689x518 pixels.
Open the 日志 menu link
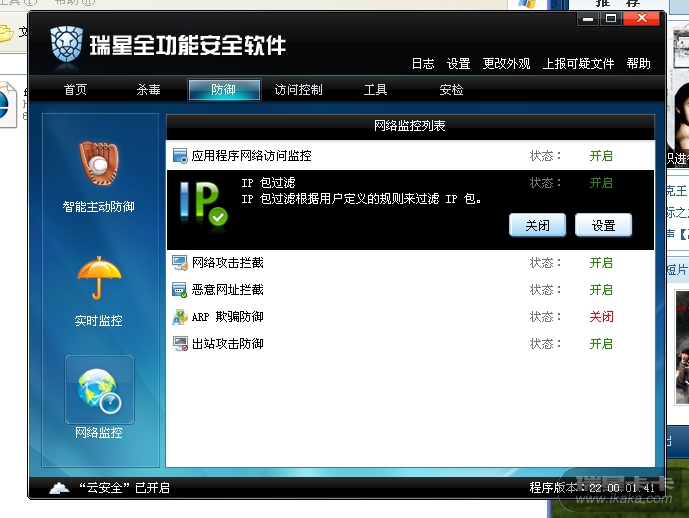tap(423, 64)
